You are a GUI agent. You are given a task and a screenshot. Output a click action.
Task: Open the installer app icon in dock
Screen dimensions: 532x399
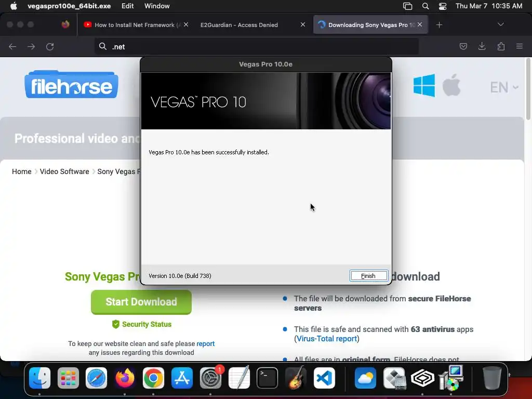pos(451,378)
